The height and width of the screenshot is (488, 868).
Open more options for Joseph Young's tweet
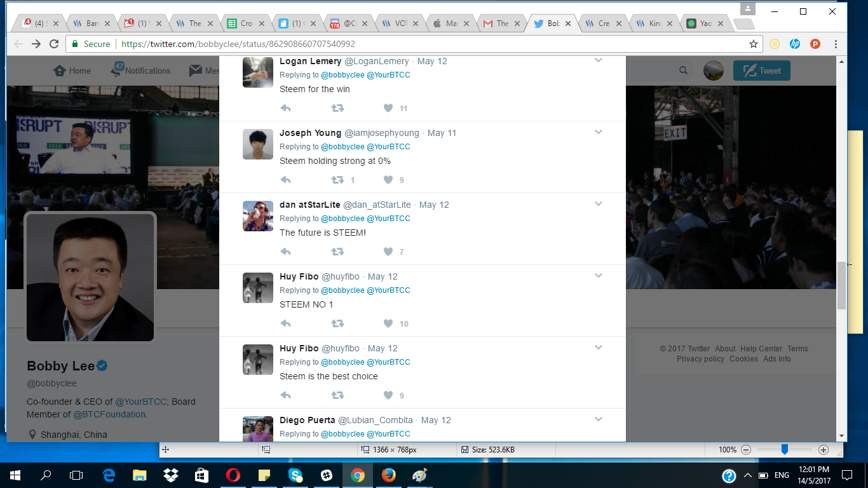coord(599,132)
